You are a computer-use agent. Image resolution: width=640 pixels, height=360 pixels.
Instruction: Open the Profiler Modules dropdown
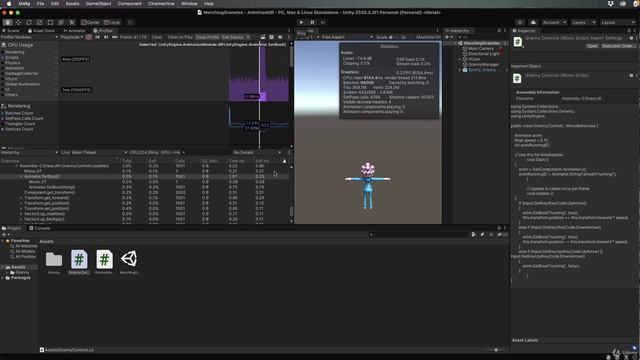(x=29, y=37)
